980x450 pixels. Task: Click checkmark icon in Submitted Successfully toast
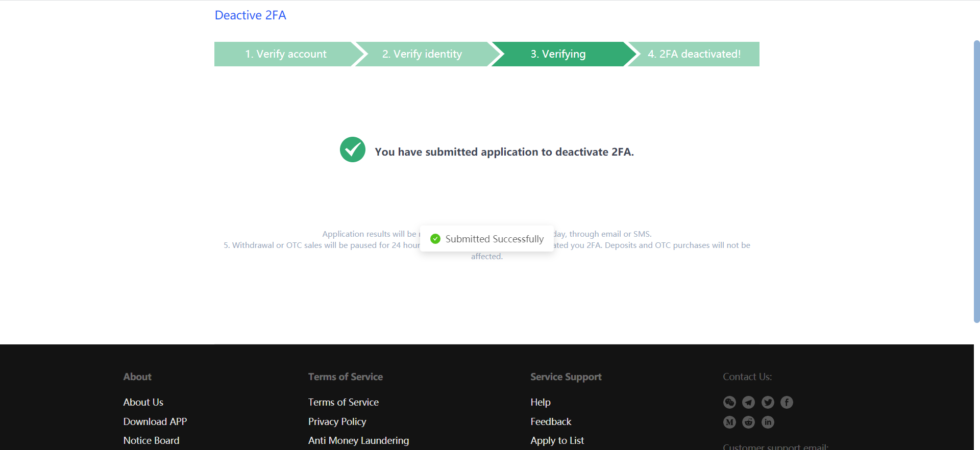(435, 239)
